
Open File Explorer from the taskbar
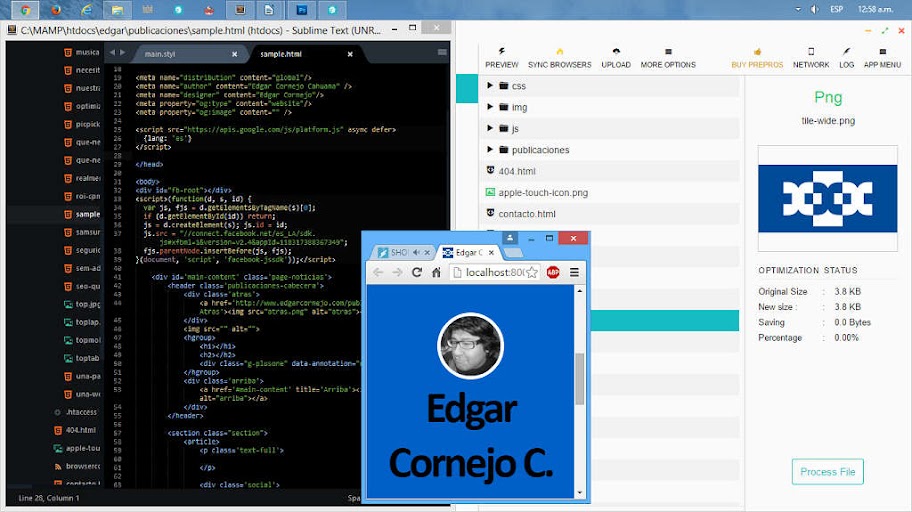(x=117, y=10)
